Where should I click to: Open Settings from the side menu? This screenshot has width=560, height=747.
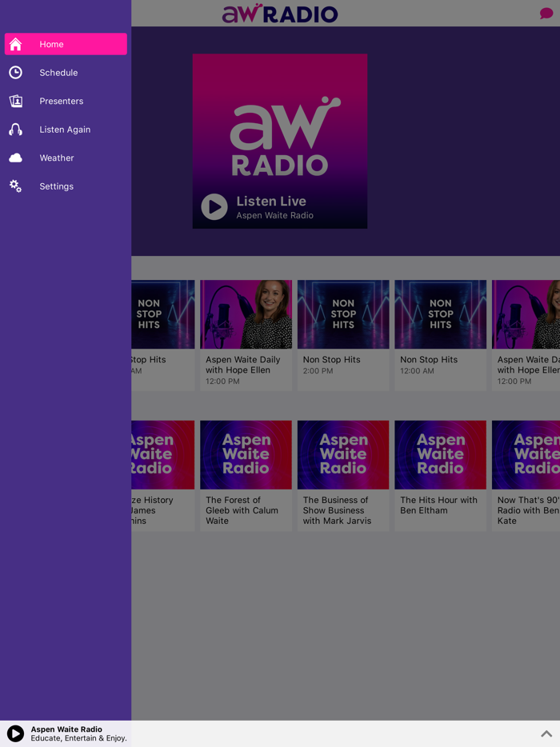[x=66, y=186]
